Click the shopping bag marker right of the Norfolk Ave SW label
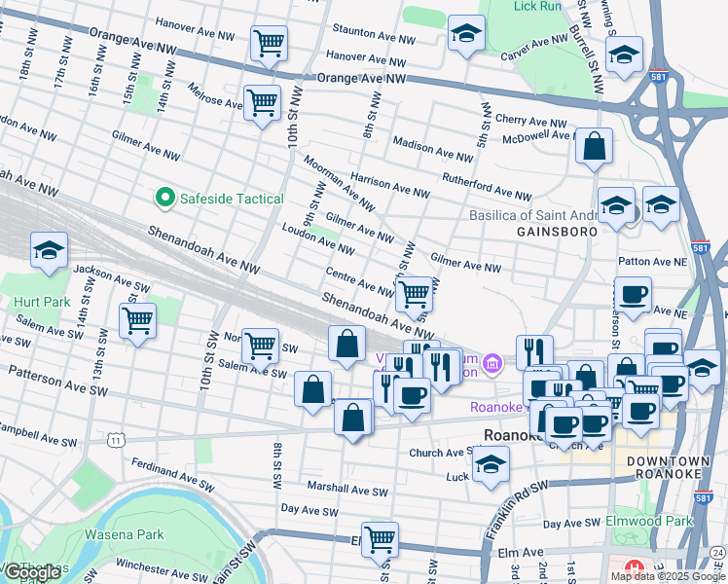Screen dimensions: 728x584 346,347
